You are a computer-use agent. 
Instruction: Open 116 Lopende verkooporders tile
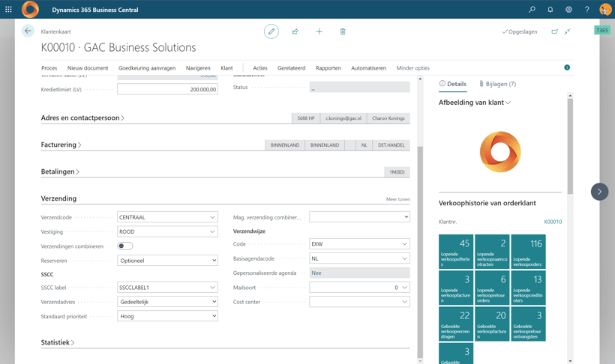tap(528, 252)
